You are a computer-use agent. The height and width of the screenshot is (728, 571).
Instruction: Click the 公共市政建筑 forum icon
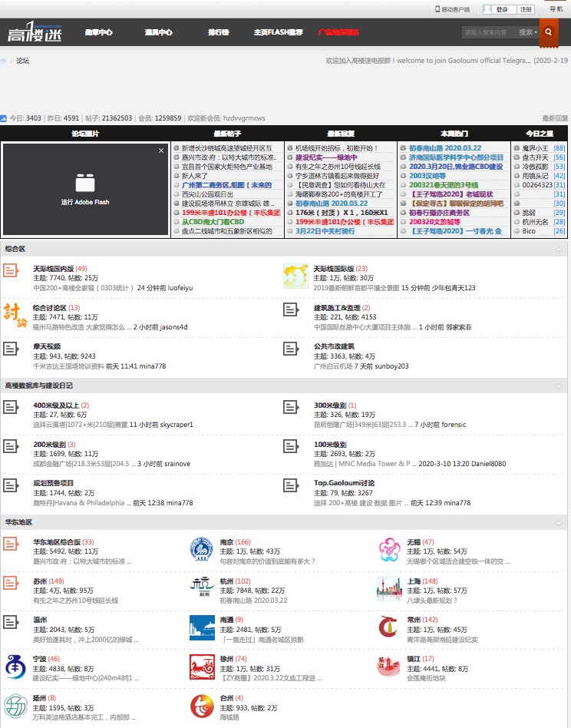click(292, 349)
